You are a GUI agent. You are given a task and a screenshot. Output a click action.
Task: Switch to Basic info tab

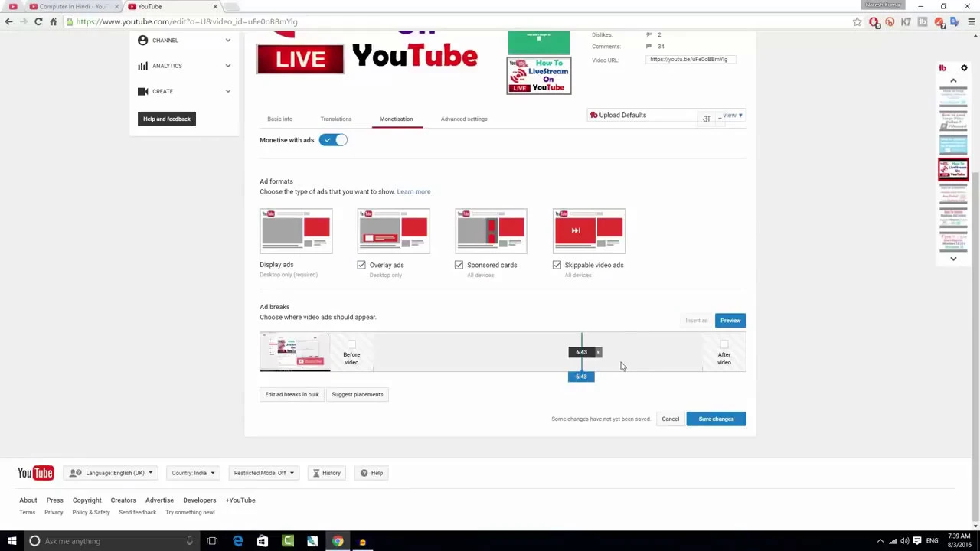(279, 119)
